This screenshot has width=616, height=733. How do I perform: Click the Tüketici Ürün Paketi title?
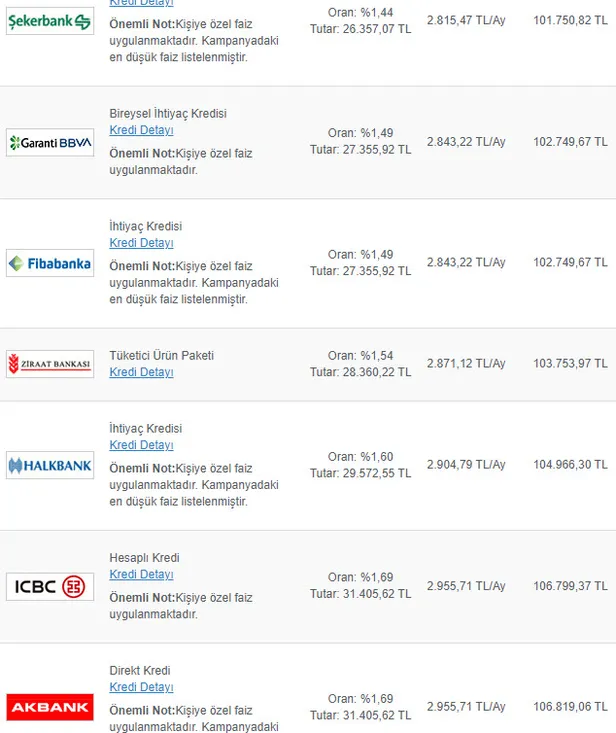[x=161, y=355]
